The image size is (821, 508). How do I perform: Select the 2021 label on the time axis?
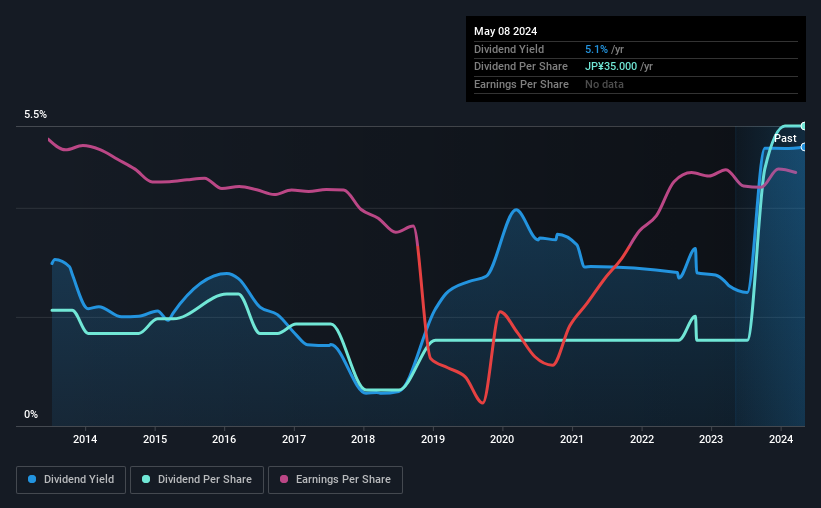(x=572, y=439)
